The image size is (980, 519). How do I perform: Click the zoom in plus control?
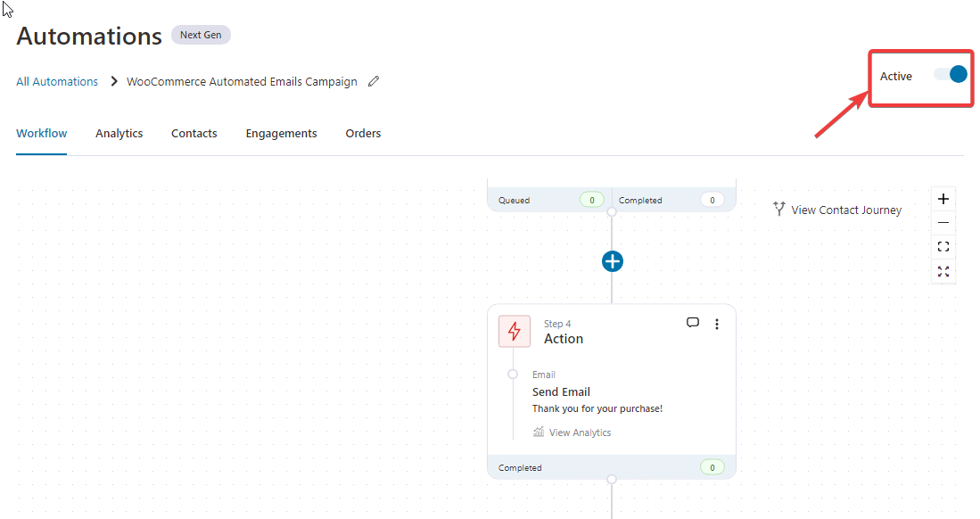point(943,199)
